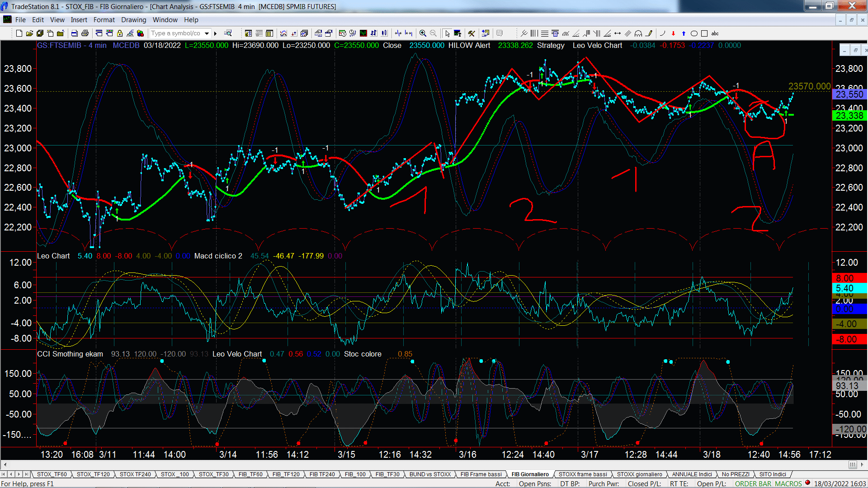This screenshot has width=868, height=488.
Task: Click the scrollbar left arrow under the chart
Action: pos(5,465)
